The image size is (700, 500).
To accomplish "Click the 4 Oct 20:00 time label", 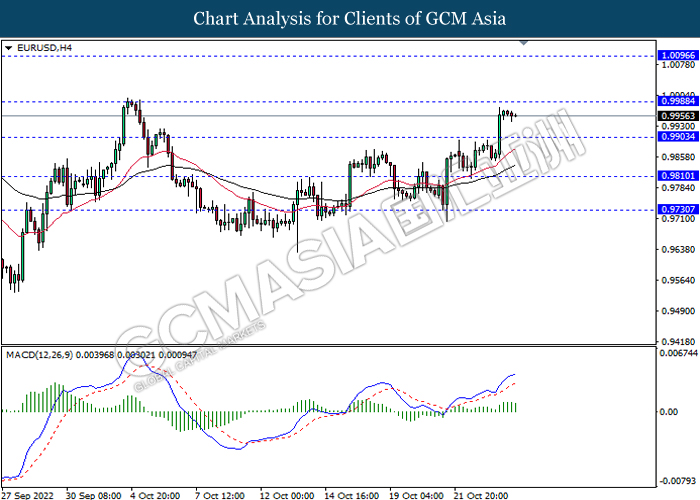I will [x=155, y=495].
